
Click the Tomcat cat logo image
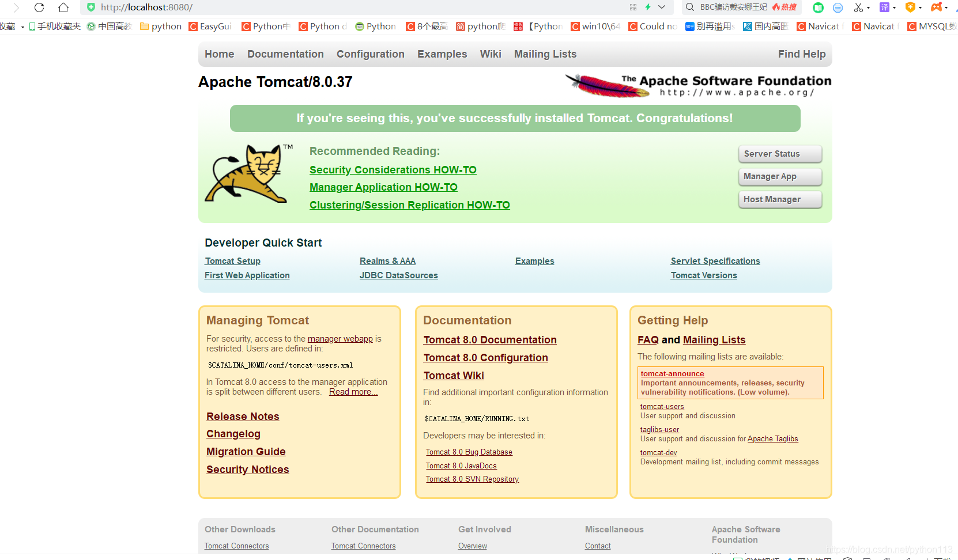coord(248,173)
